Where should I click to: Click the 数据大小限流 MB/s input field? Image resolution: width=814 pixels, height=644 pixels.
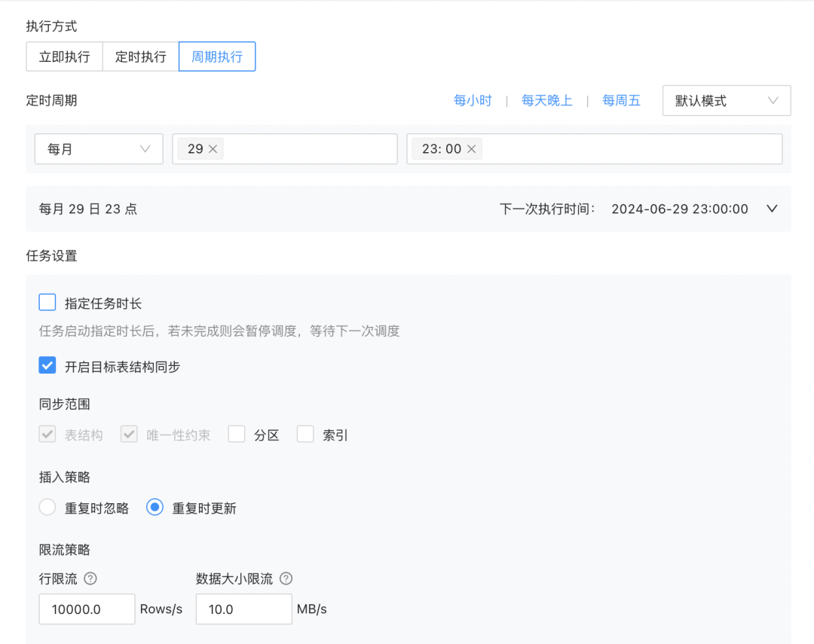pyautogui.click(x=243, y=609)
